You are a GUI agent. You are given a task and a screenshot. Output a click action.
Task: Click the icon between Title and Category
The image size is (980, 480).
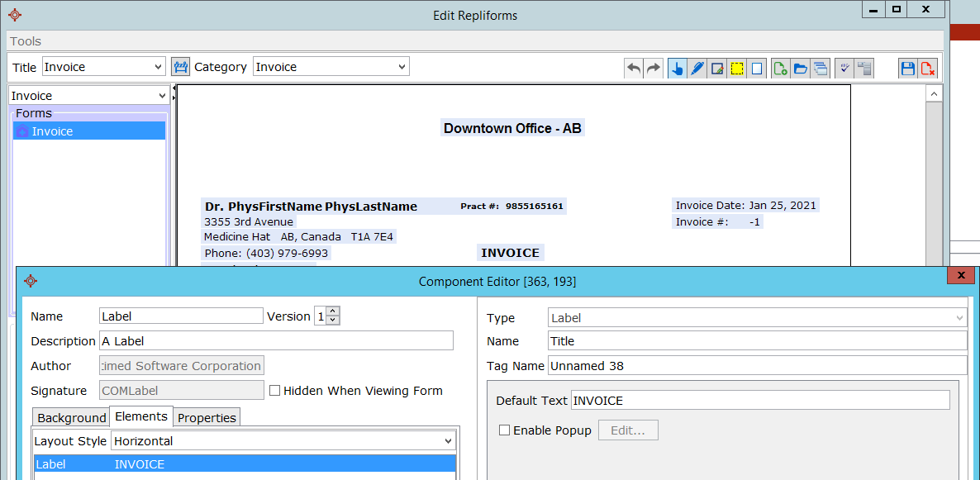180,67
